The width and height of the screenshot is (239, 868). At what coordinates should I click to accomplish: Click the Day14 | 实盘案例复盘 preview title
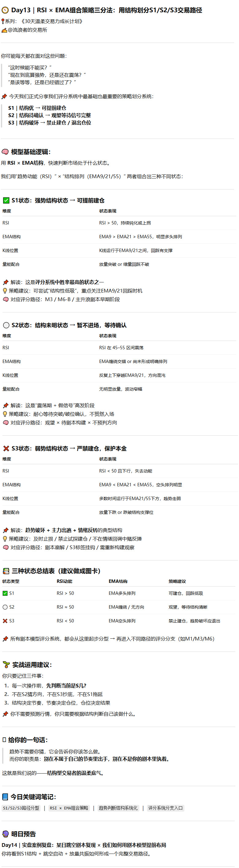point(83,845)
